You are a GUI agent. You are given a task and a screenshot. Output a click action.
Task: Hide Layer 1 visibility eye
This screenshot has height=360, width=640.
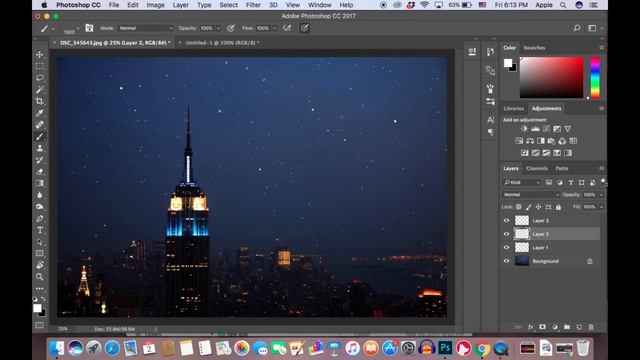coord(507,247)
